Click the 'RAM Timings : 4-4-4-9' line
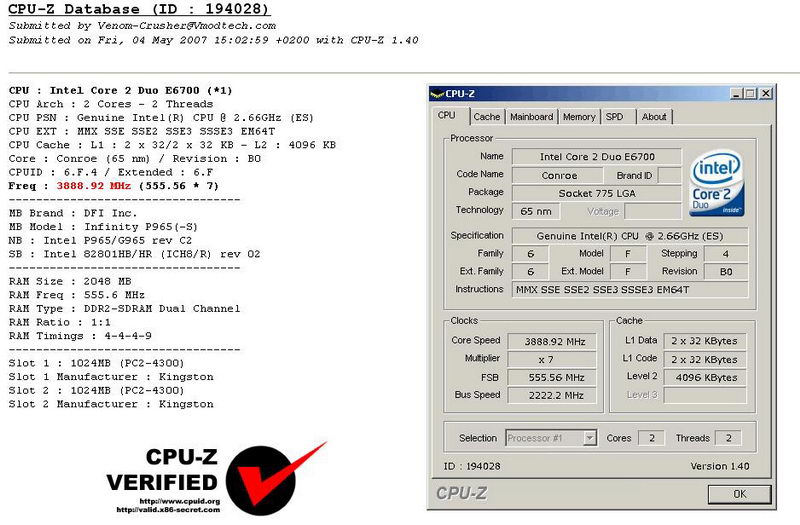800x525 pixels. click(x=80, y=336)
